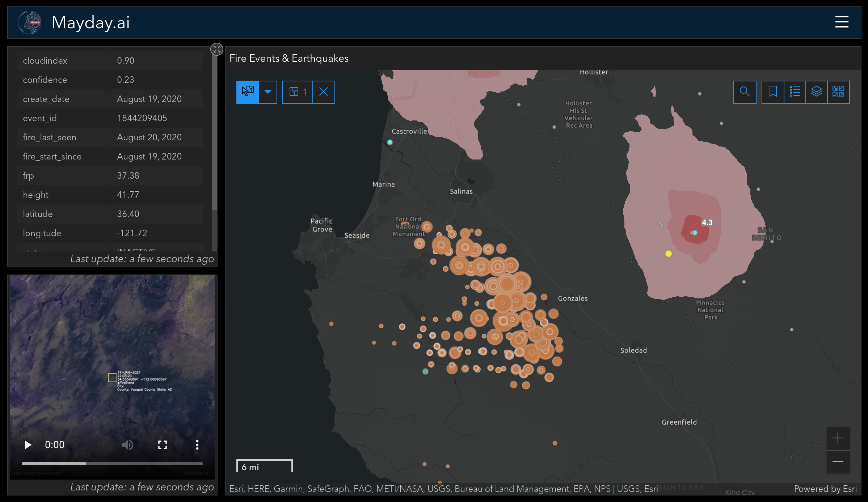Click the cyan fire marker near map bottom
The width and height of the screenshot is (868, 502).
(x=425, y=371)
